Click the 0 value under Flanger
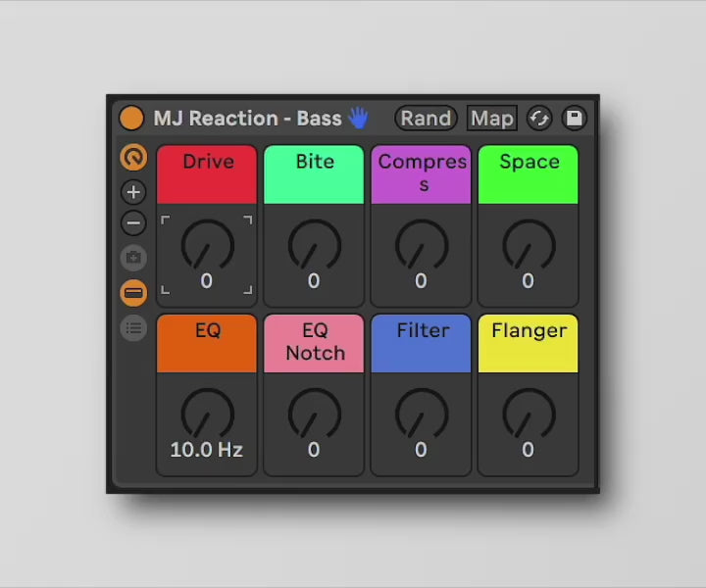Viewport: 706px width, 588px height. tap(529, 450)
